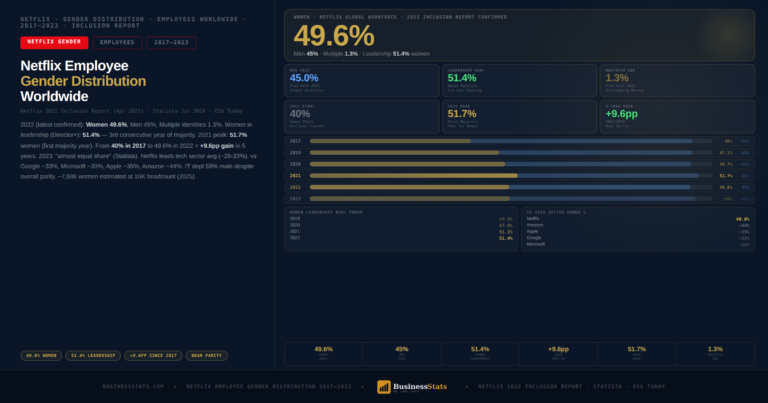Image resolution: width=768 pixels, height=403 pixels.
Task: Click the NEAR PARITY pill
Action: [207, 356]
